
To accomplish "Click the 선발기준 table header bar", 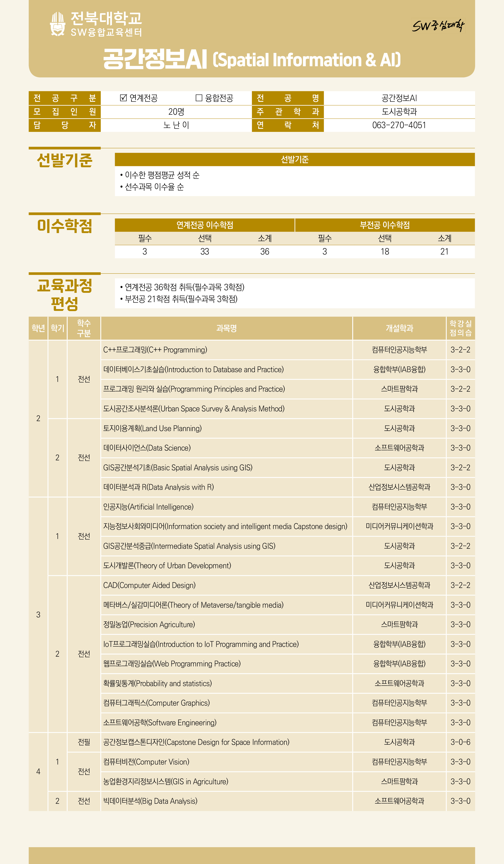I will pyautogui.click(x=295, y=160).
